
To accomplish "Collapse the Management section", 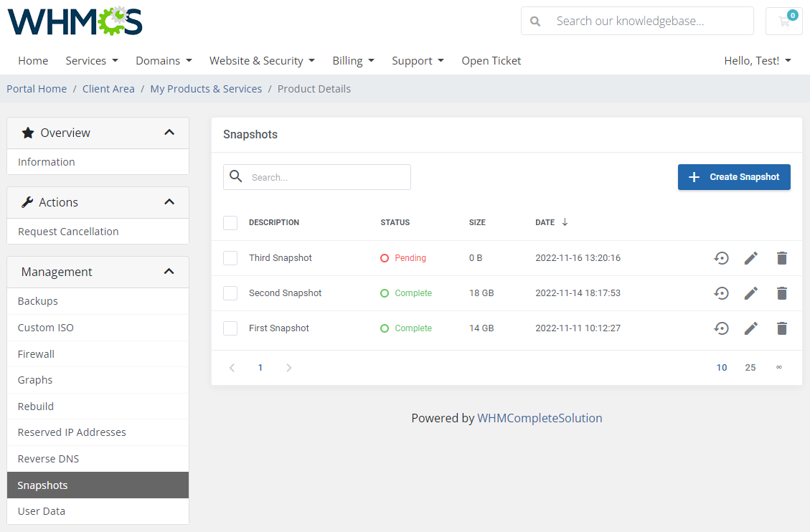I will click(x=169, y=271).
